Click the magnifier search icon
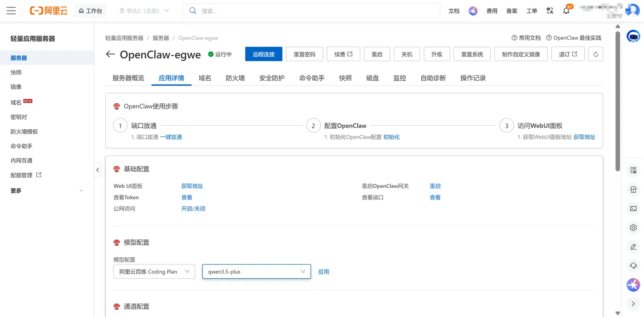The image size is (644, 317). [193, 11]
